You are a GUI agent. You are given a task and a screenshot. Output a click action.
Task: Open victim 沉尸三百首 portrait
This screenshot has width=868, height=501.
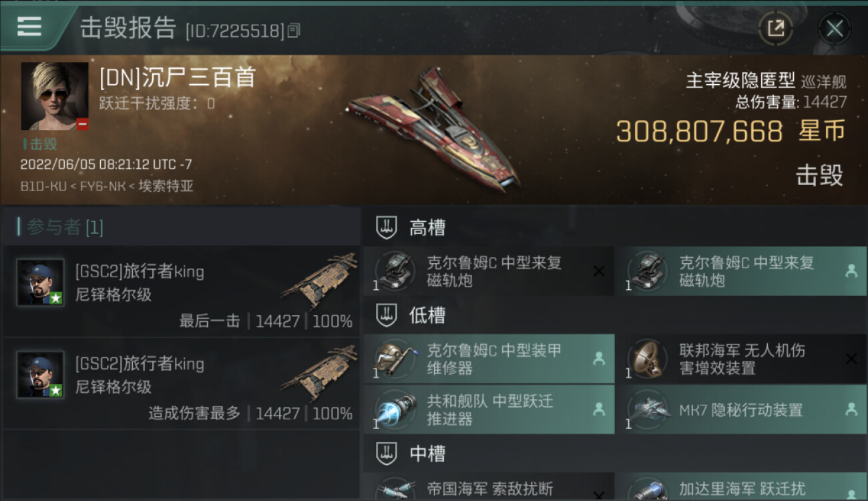(55, 96)
